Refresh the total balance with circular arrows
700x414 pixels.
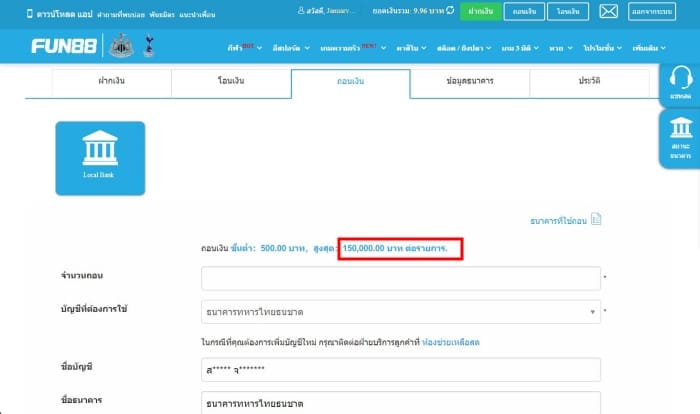click(450, 10)
